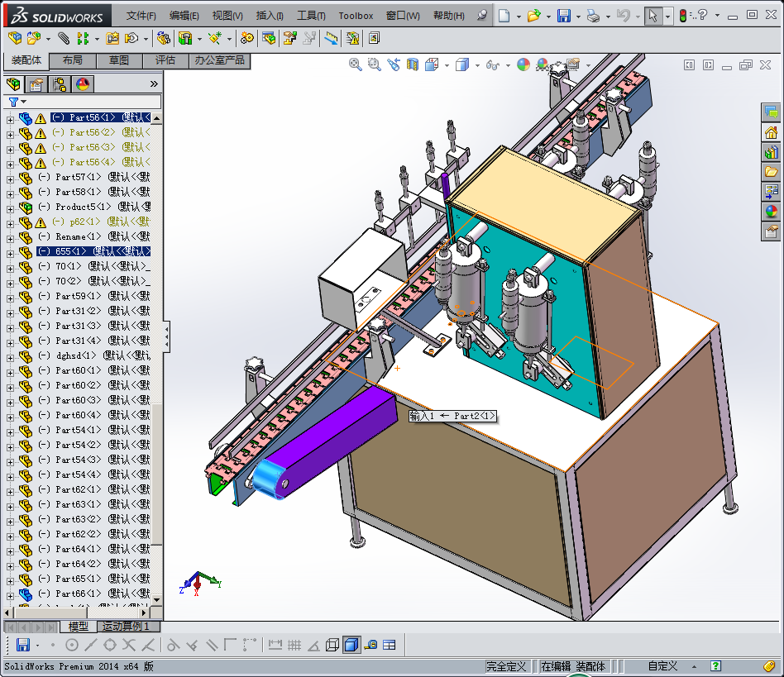Select Part60<1> in the feature tree
The width and height of the screenshot is (784, 677).
point(79,370)
